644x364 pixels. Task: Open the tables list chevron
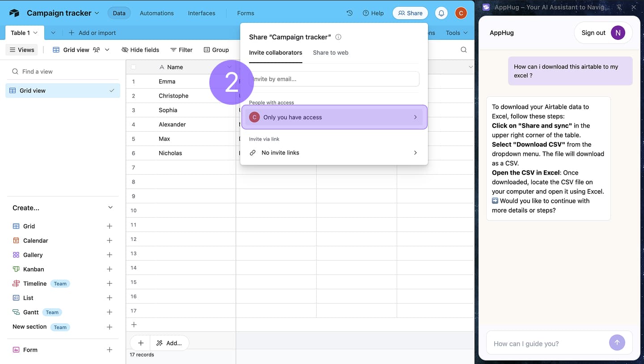tap(53, 33)
